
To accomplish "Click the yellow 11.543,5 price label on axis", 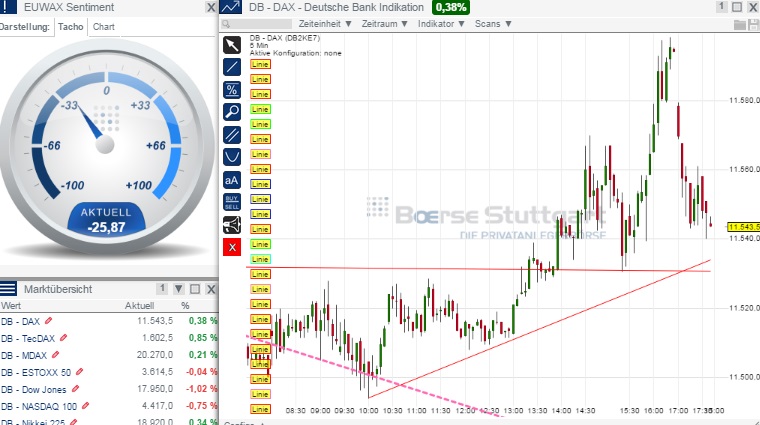I will tap(744, 227).
